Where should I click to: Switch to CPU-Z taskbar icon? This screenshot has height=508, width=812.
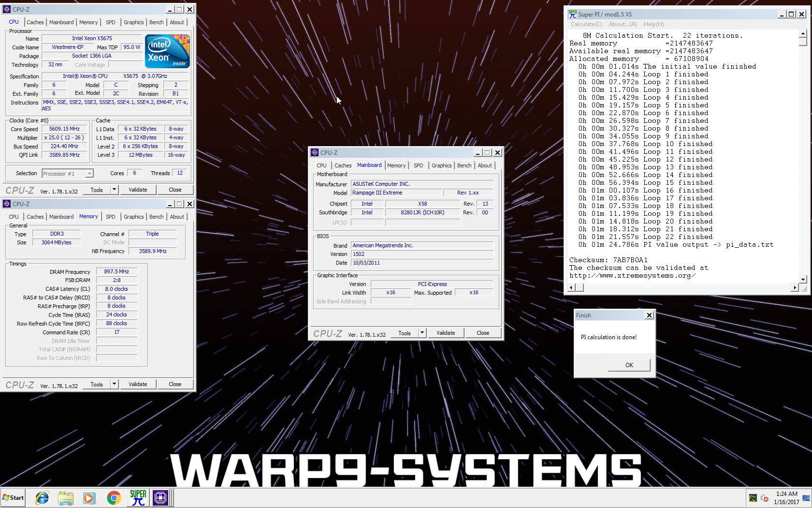pos(160,497)
